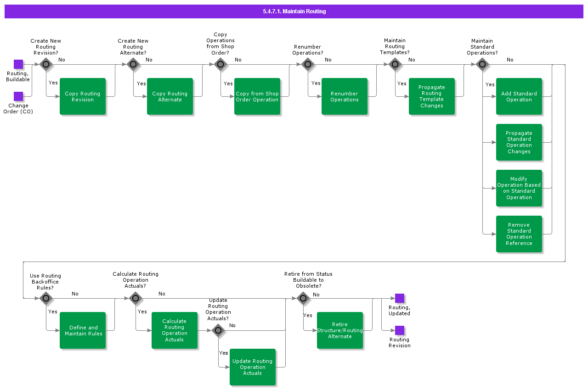Click the Routing, Updated text label
This screenshot has height=390, width=588.
(x=400, y=311)
